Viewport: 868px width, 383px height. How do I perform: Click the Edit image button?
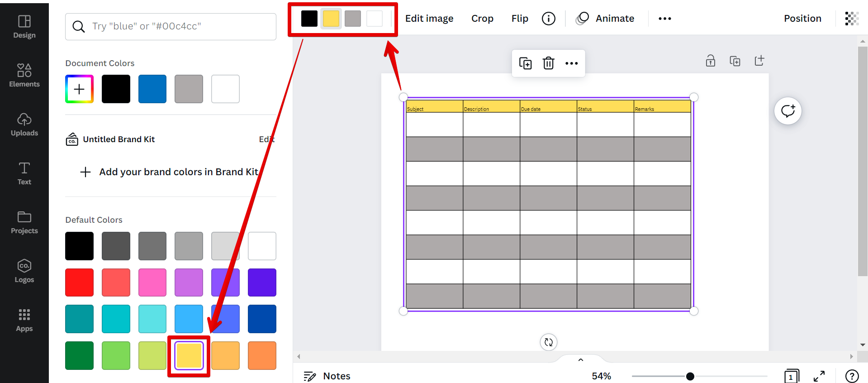click(429, 19)
